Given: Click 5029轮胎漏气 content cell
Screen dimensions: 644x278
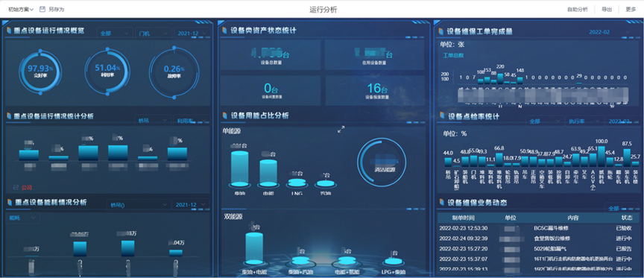Looking at the screenshot, I should [x=550, y=249].
